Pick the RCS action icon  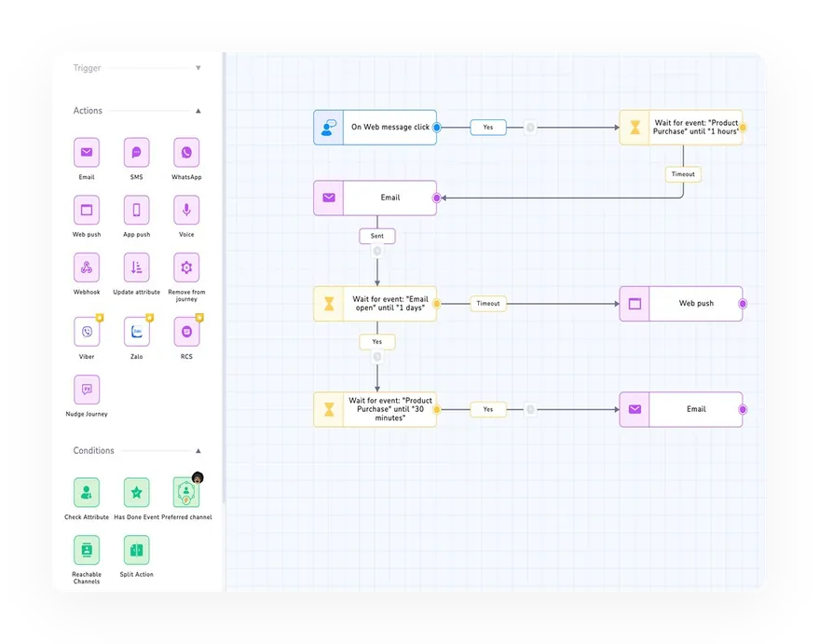pos(186,332)
